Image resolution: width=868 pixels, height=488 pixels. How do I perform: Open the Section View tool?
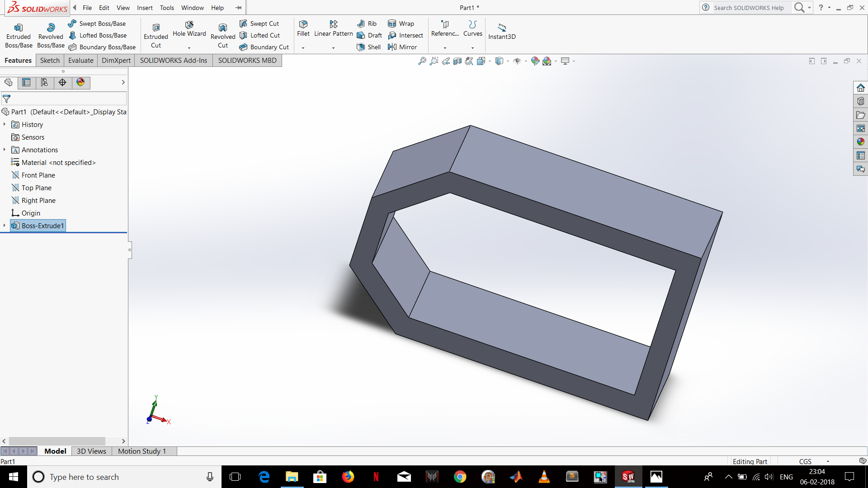coord(457,61)
